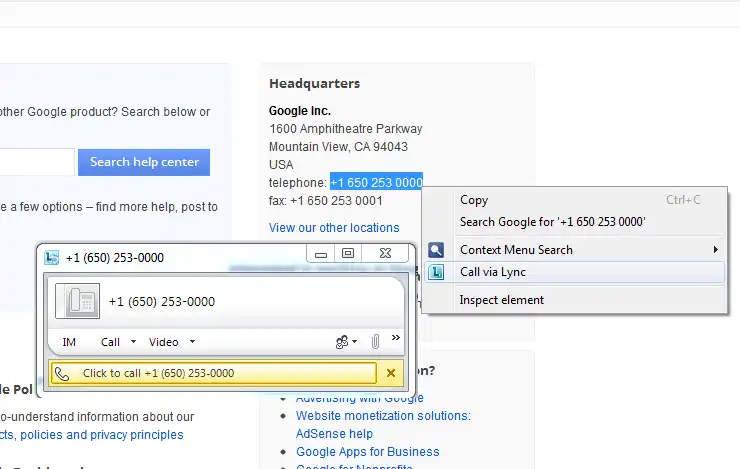Open AdSense help link
740x469 pixels.
(334, 434)
